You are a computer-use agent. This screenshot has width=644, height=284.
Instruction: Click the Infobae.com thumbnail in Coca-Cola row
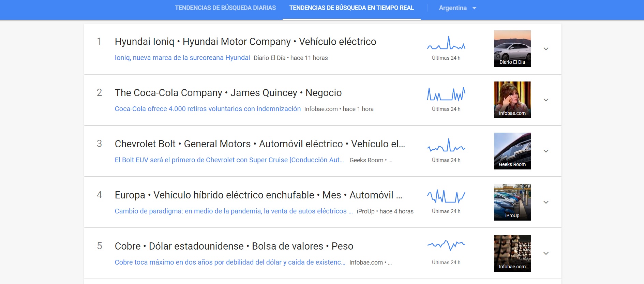point(512,100)
